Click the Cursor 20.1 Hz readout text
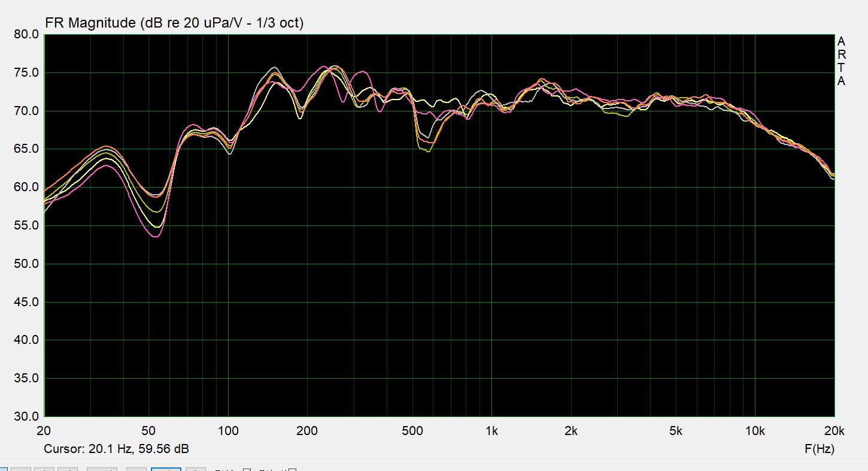The height and width of the screenshot is (471, 868). tap(116, 449)
